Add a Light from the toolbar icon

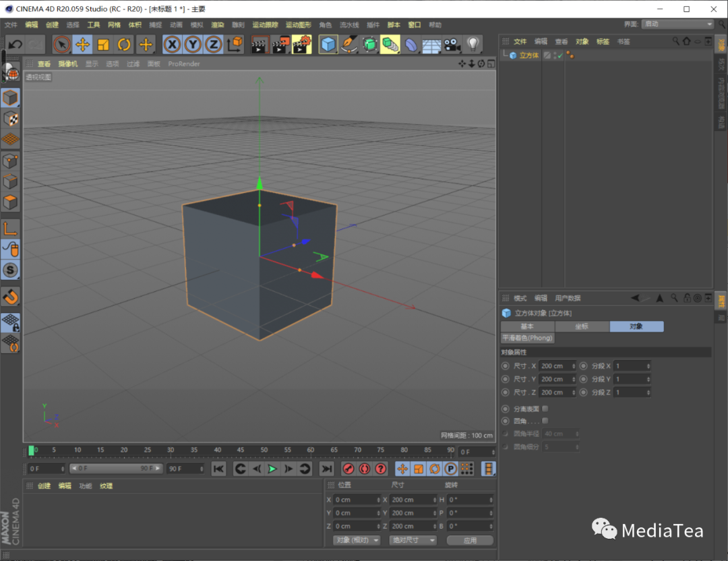(472, 44)
